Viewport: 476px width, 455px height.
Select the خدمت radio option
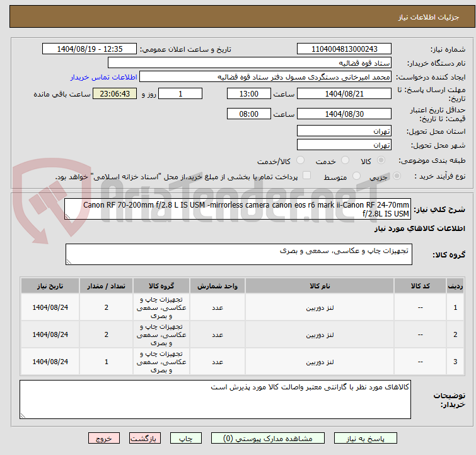click(x=344, y=161)
